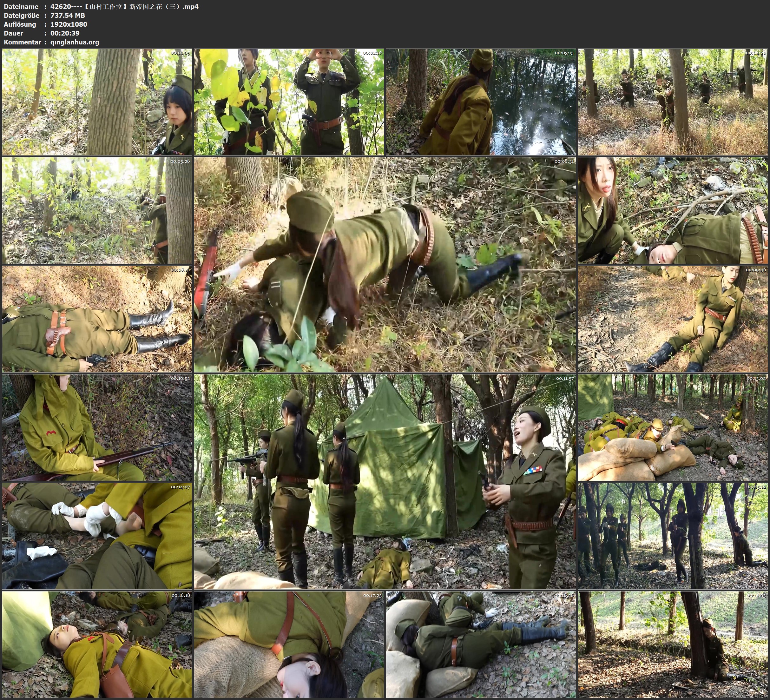Open the thumbnail at 00:09:46
The image size is (770, 700).
[673, 319]
